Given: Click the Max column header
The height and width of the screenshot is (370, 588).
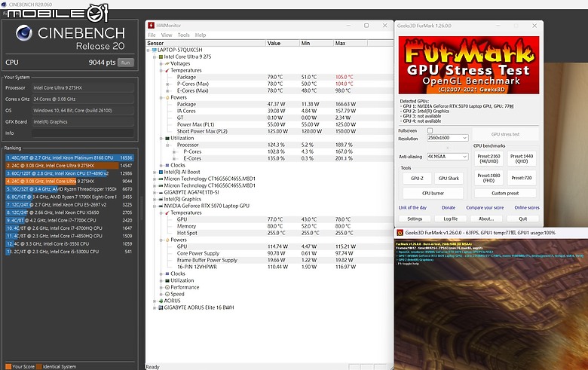Looking at the screenshot, I should [x=351, y=43].
